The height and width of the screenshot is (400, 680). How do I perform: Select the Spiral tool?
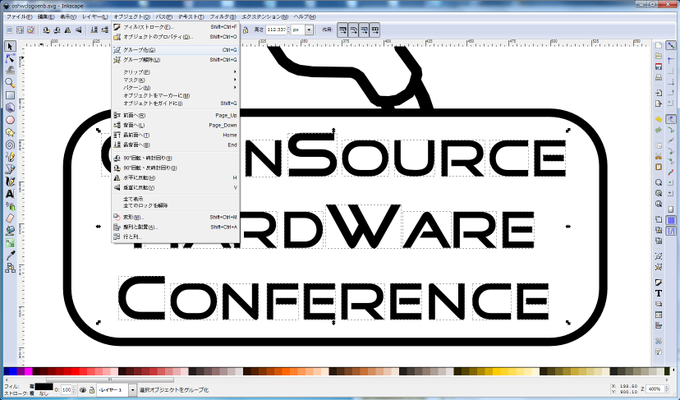click(x=10, y=144)
